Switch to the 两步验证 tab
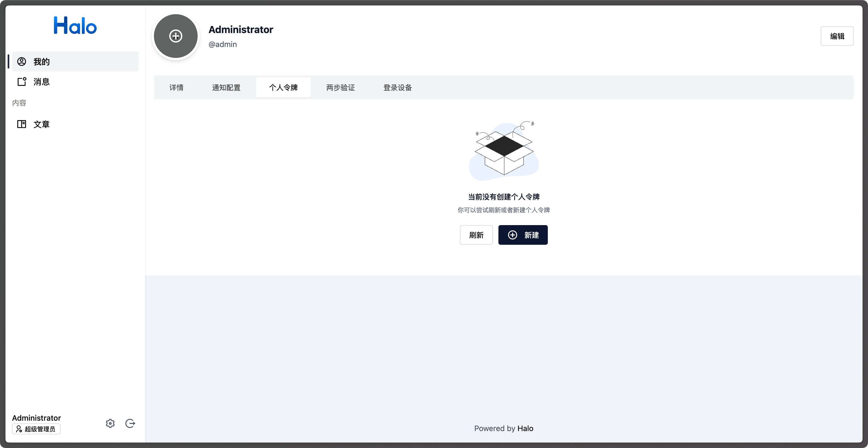 coord(340,87)
